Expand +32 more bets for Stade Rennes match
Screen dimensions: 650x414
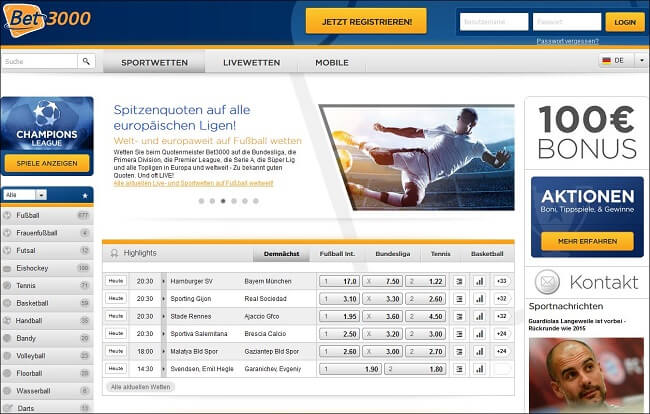(502, 317)
